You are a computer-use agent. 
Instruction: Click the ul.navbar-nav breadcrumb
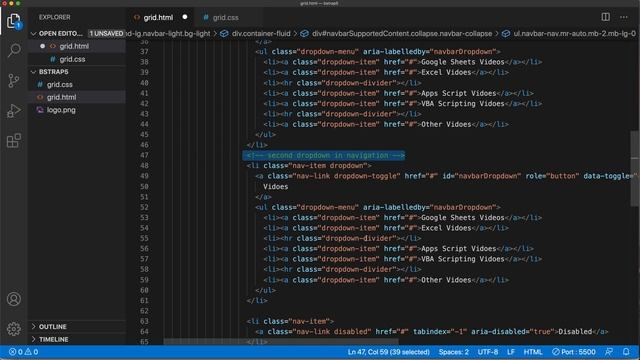click(x=569, y=33)
